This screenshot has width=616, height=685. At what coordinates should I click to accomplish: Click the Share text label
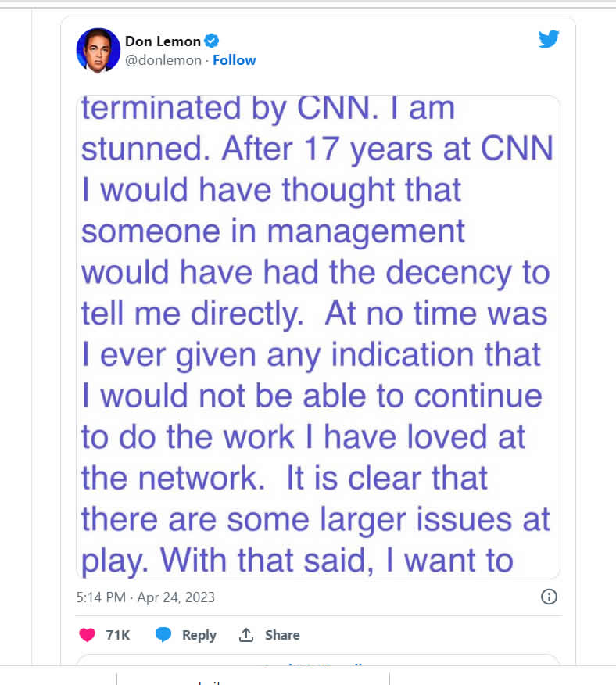(282, 635)
